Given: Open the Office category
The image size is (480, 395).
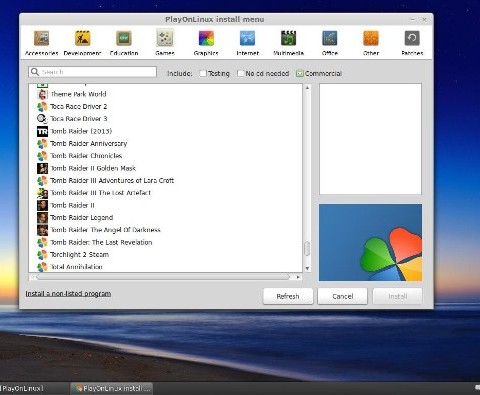Looking at the screenshot, I should click(x=330, y=43).
